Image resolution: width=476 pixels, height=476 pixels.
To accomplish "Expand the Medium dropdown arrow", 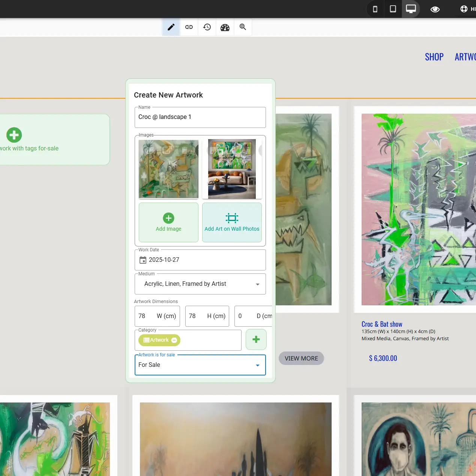I will pyautogui.click(x=258, y=284).
